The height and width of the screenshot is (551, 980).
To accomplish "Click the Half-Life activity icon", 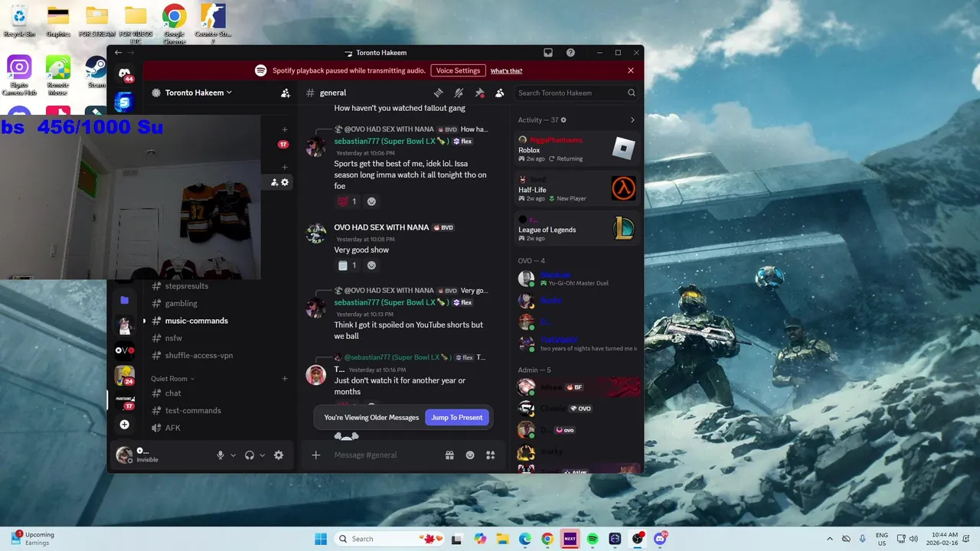I will [x=624, y=188].
